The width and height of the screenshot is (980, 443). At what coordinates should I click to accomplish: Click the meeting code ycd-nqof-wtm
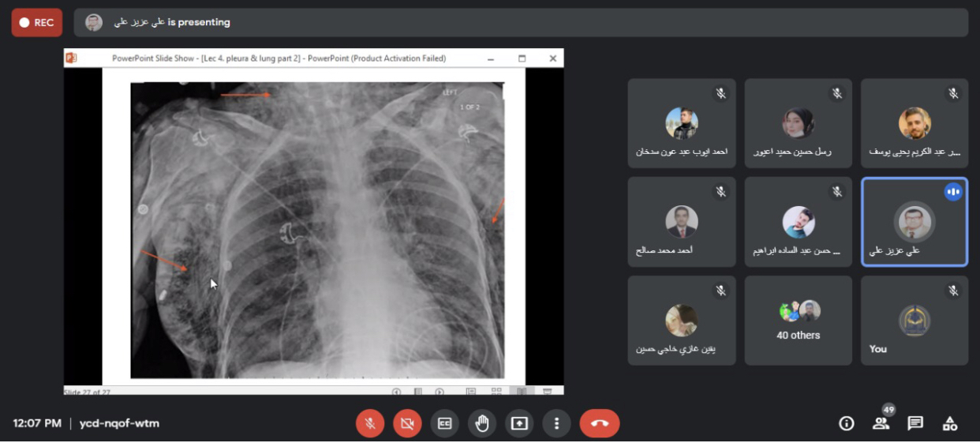click(119, 423)
